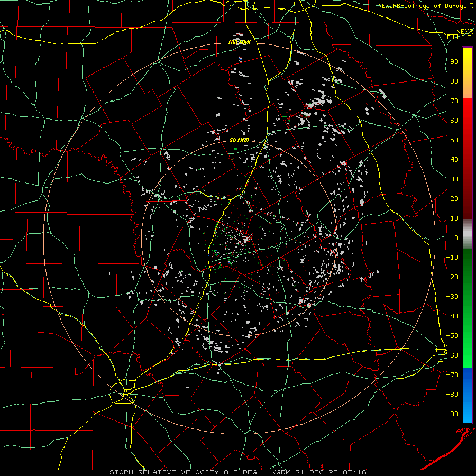Image resolution: width=476 pixels, height=476 pixels.
Task: Click the "90" velocity scale label
Action: pyautogui.click(x=454, y=62)
